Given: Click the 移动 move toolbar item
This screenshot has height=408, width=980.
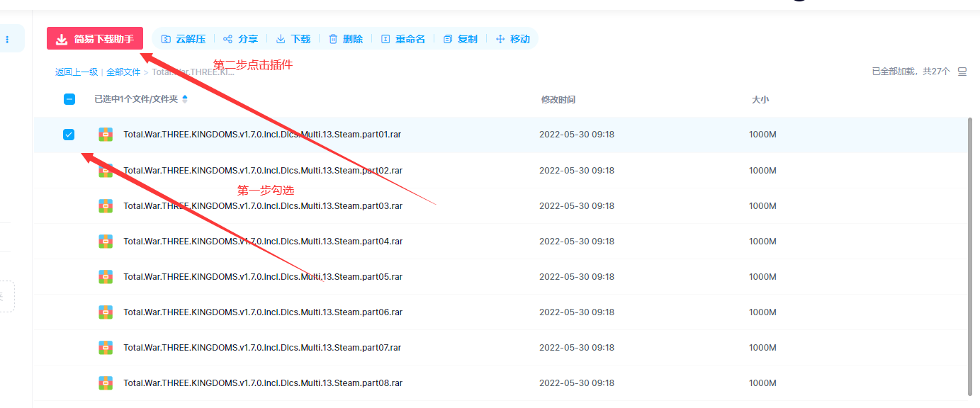Looking at the screenshot, I should tap(513, 39).
